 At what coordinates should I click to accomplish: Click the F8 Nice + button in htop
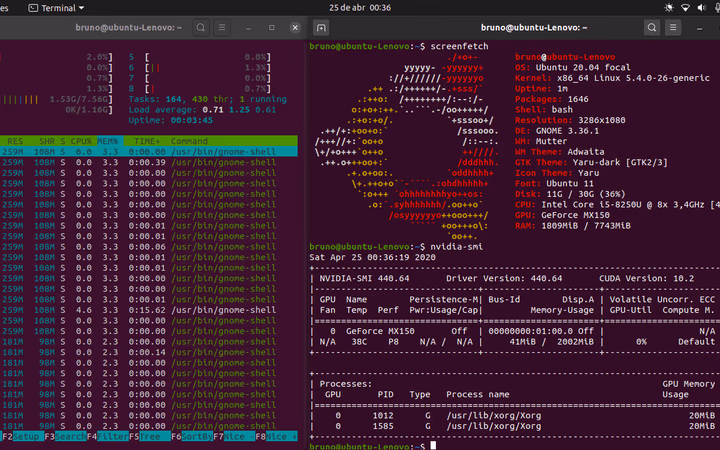276,436
